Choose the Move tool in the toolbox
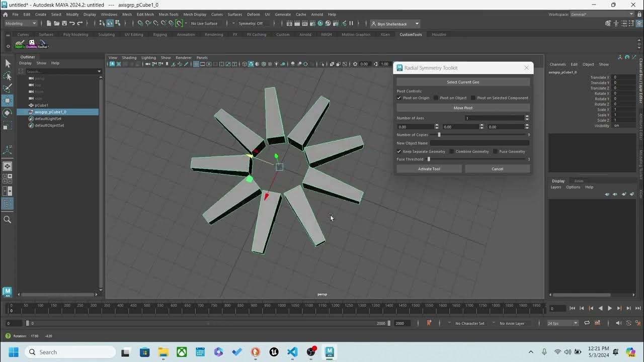The width and height of the screenshot is (644, 362). pyautogui.click(x=8, y=100)
